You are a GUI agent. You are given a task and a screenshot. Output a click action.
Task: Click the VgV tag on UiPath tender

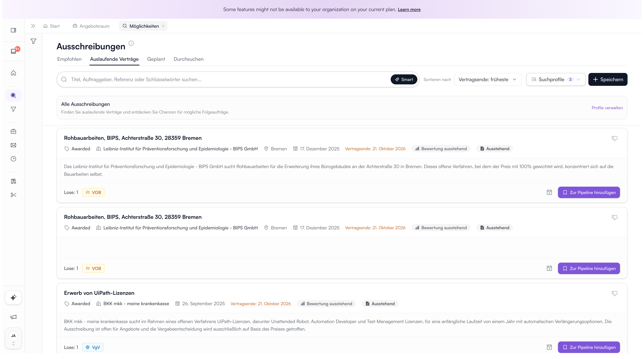click(93, 347)
